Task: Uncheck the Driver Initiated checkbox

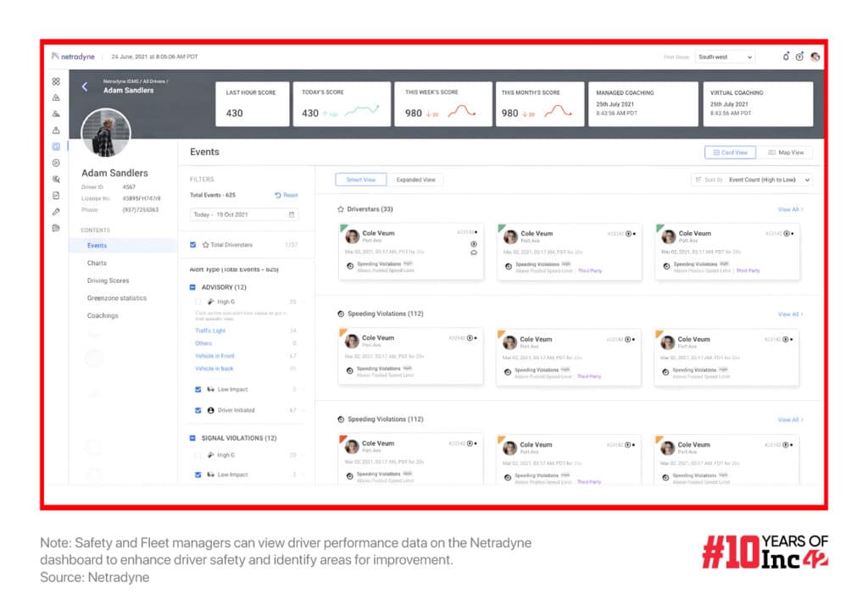Action: click(198, 410)
